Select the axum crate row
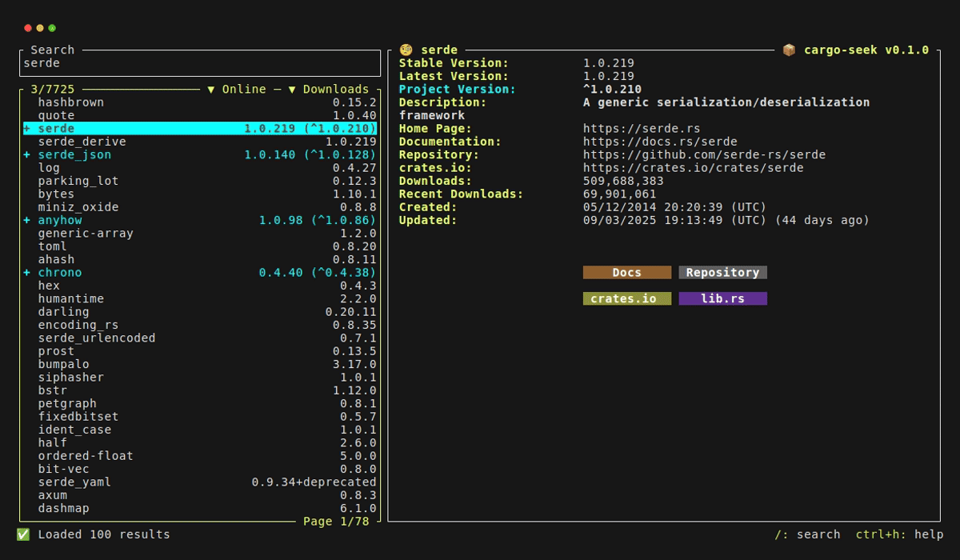Viewport: 960px width, 560px height. tap(200, 495)
